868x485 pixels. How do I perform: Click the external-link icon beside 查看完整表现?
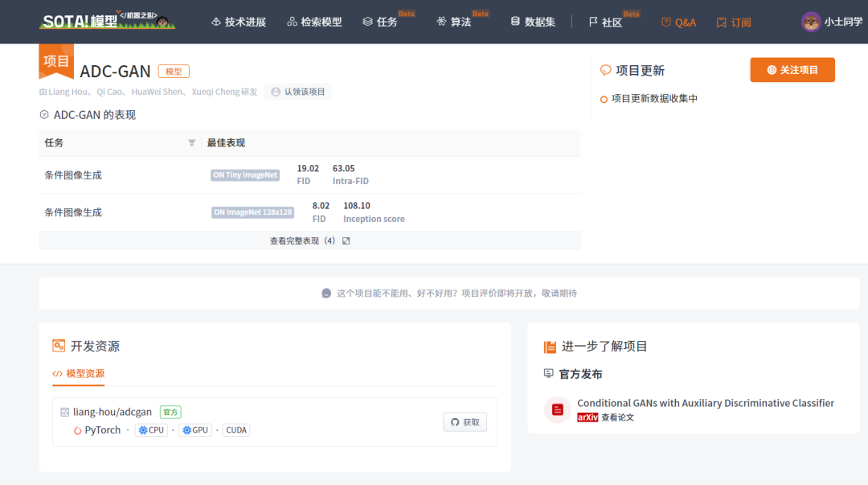346,240
